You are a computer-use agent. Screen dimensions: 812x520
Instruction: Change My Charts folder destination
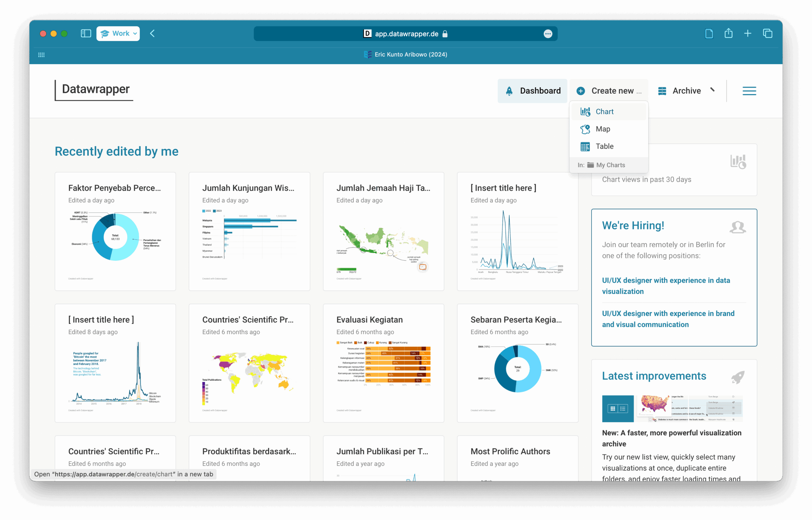(x=610, y=165)
